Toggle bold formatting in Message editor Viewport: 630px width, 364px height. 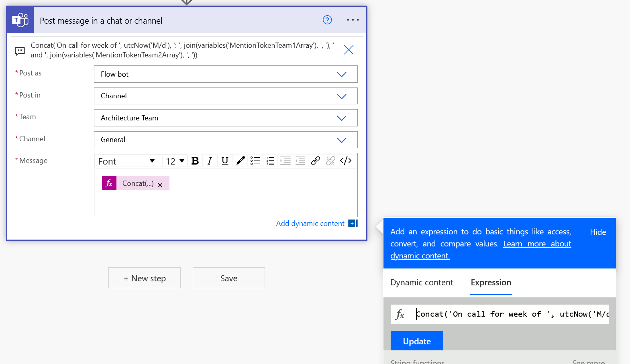pos(195,161)
